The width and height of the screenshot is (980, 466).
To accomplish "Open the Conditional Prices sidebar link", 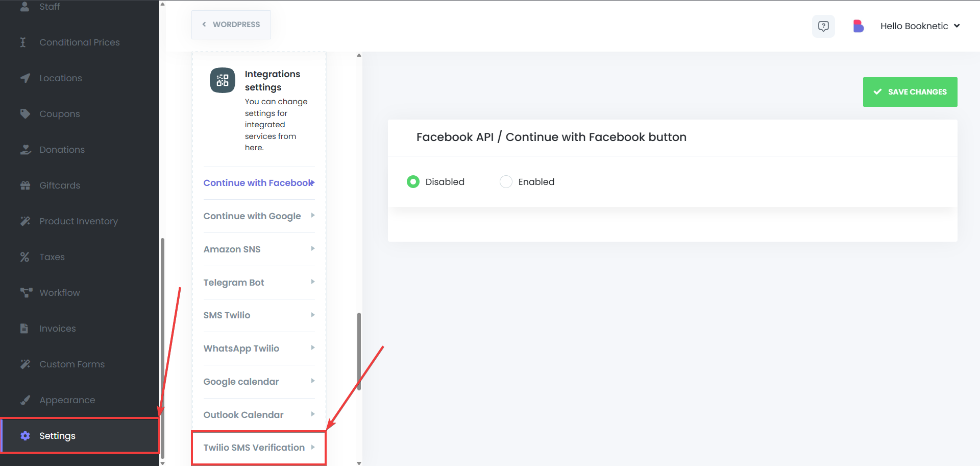I will click(x=80, y=42).
